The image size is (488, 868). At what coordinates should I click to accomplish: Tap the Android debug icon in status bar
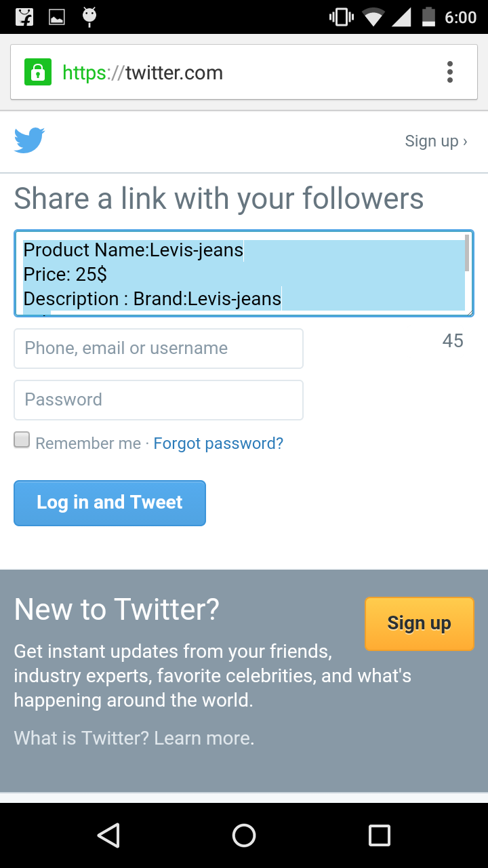click(89, 17)
